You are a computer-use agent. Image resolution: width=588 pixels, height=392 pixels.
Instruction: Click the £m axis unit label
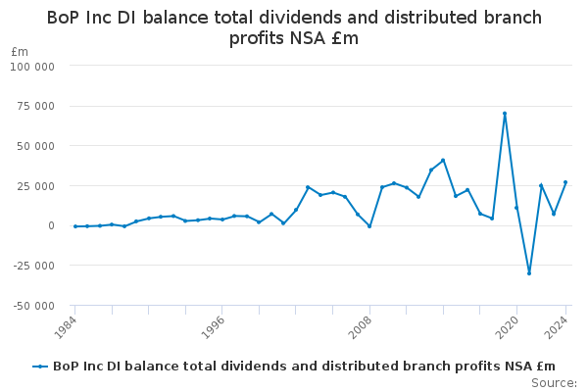(20, 51)
